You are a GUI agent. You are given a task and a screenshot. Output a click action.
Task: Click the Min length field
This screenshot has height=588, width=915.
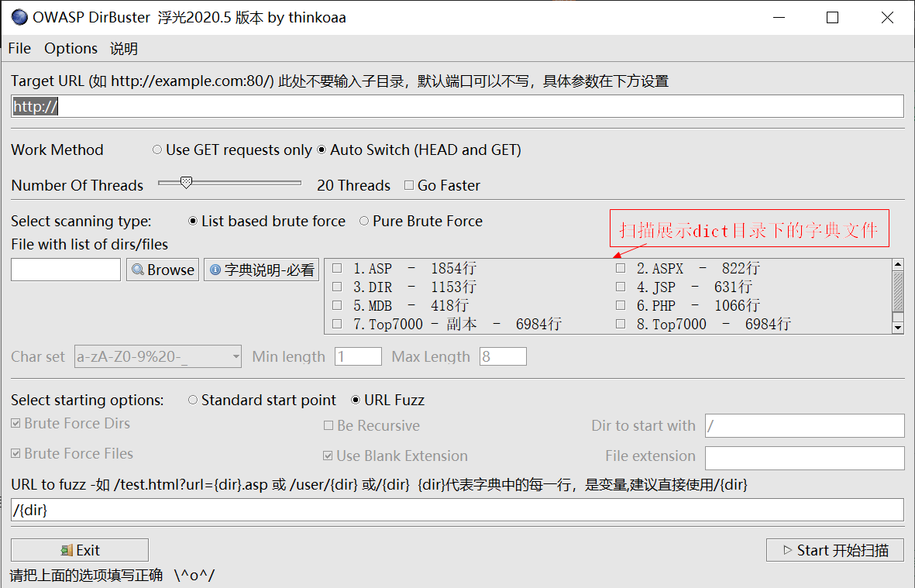(x=358, y=356)
